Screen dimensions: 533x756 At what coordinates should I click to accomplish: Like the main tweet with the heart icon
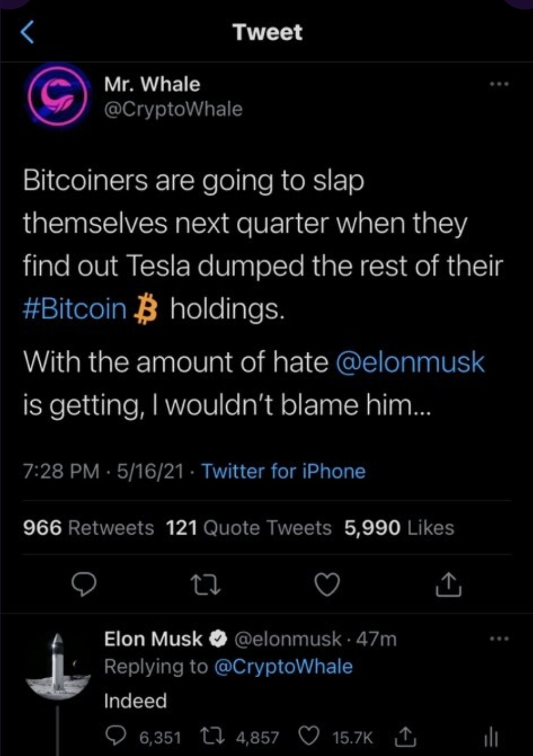coord(327,585)
